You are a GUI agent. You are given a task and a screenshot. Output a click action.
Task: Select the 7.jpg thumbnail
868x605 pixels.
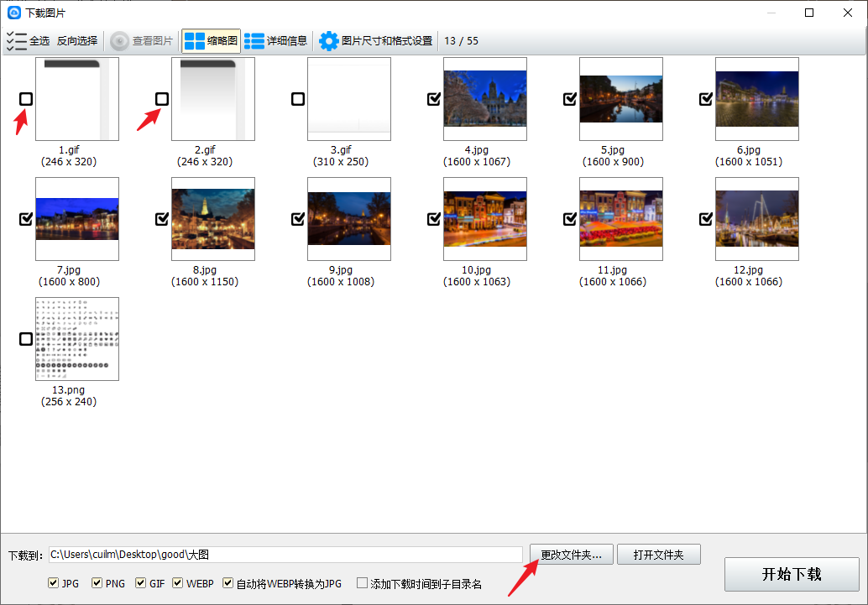point(77,219)
